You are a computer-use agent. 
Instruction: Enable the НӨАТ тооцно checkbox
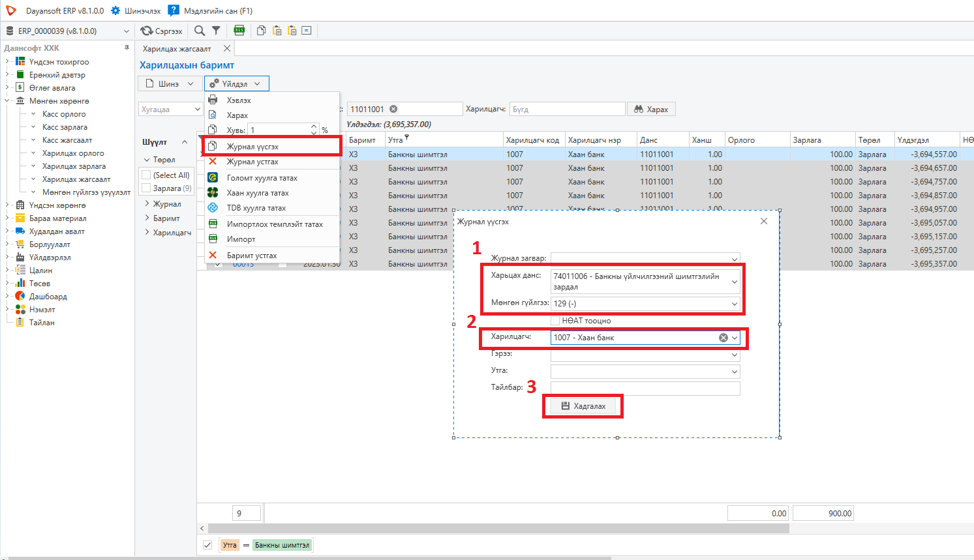pyautogui.click(x=555, y=320)
